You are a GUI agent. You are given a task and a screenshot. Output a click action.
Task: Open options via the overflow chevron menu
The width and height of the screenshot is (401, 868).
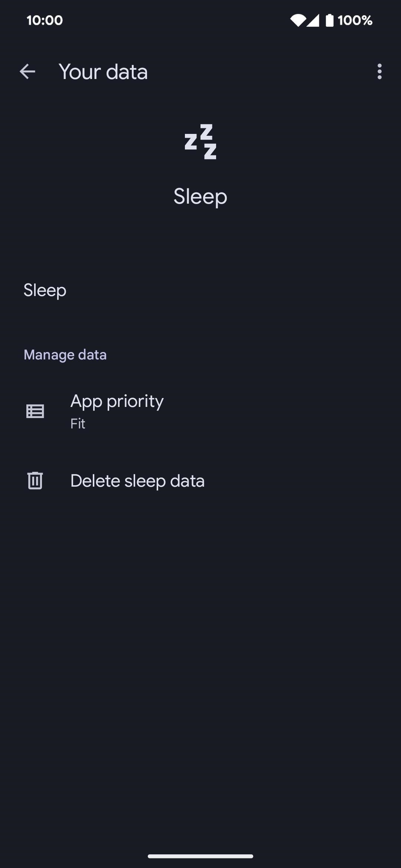379,72
